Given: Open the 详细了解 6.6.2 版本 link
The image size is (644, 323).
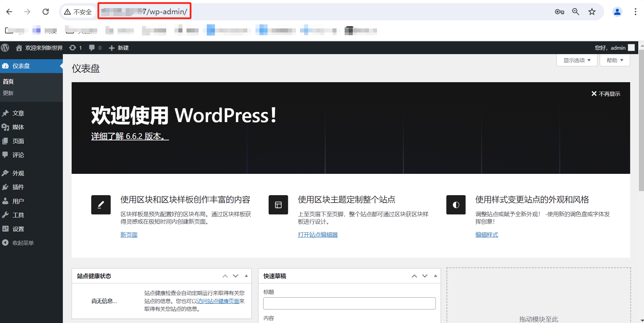Looking at the screenshot, I should [x=130, y=136].
